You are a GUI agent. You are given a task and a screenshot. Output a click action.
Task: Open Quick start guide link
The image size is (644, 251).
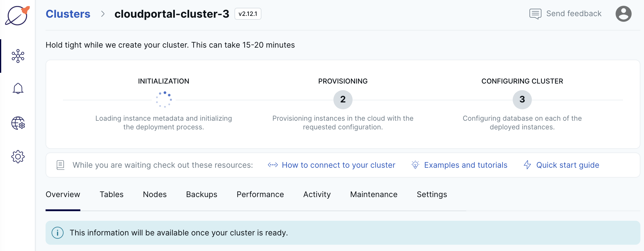568,165
